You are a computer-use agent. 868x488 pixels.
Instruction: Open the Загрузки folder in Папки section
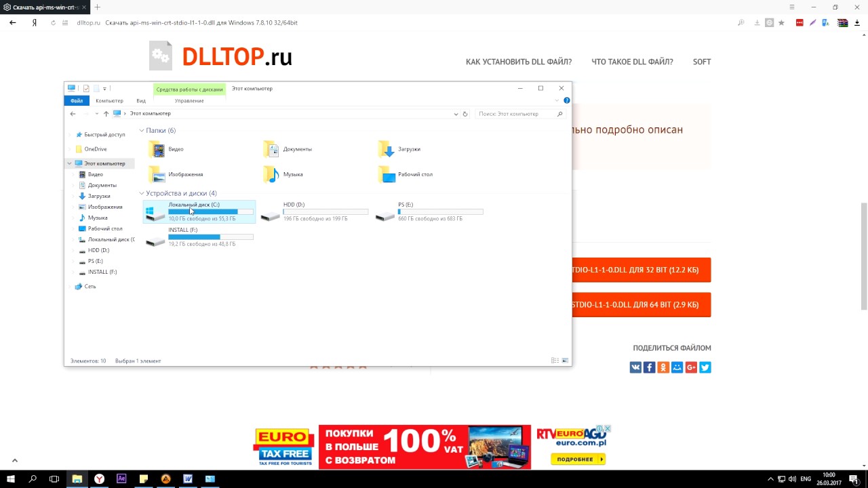[399, 149]
